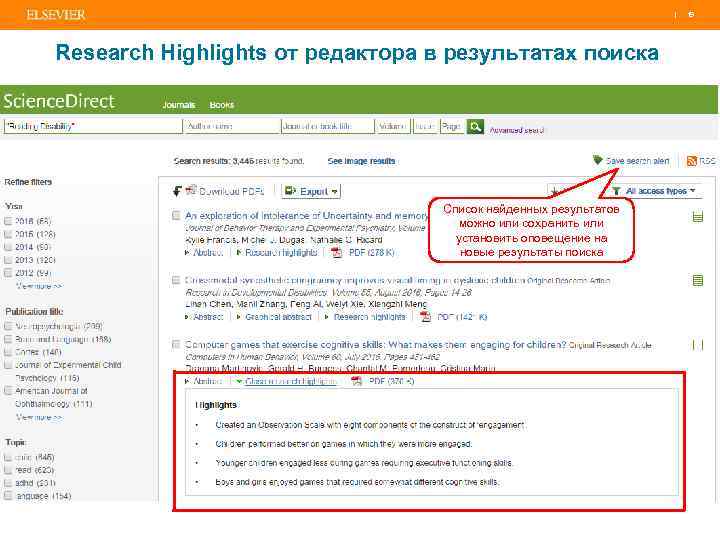Open preview icon beside Intolerance of Uncertainty article
The width and height of the screenshot is (720, 540).
pos(698,216)
